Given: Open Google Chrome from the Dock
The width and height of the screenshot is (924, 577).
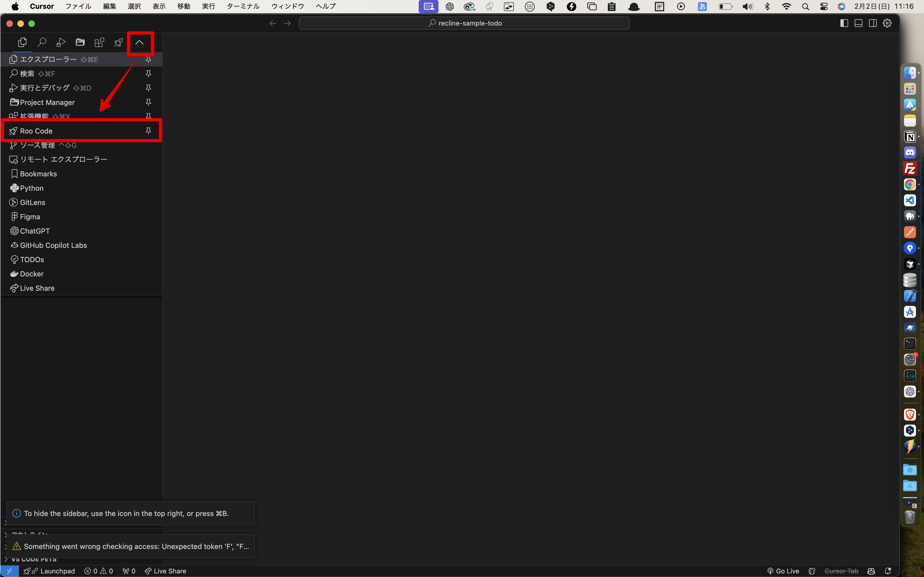Looking at the screenshot, I should pyautogui.click(x=910, y=184).
